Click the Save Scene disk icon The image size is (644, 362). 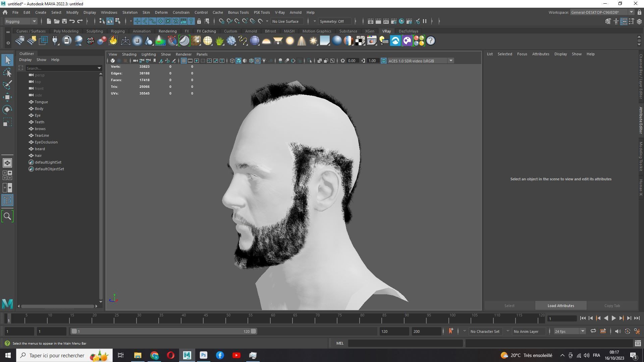pyautogui.click(x=64, y=21)
